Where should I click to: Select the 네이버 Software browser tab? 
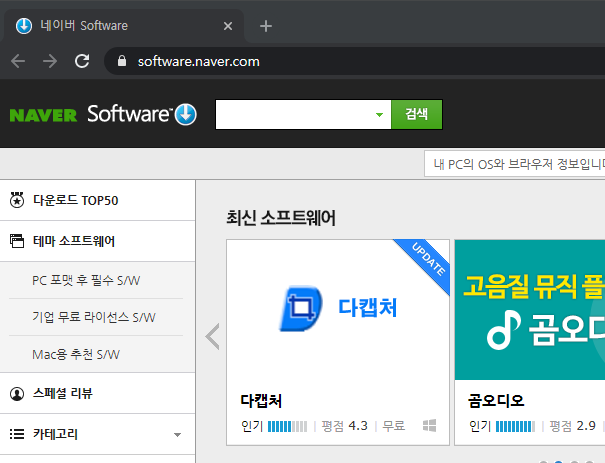click(x=123, y=26)
